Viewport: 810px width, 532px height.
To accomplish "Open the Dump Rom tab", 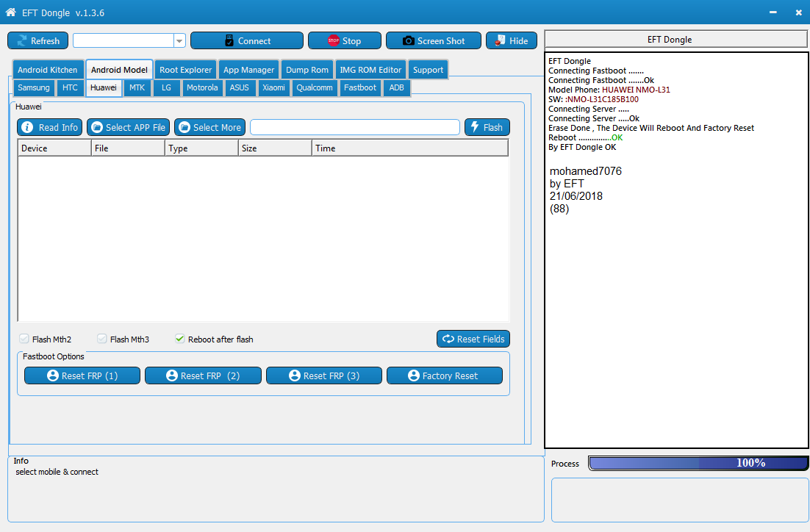I will click(307, 70).
